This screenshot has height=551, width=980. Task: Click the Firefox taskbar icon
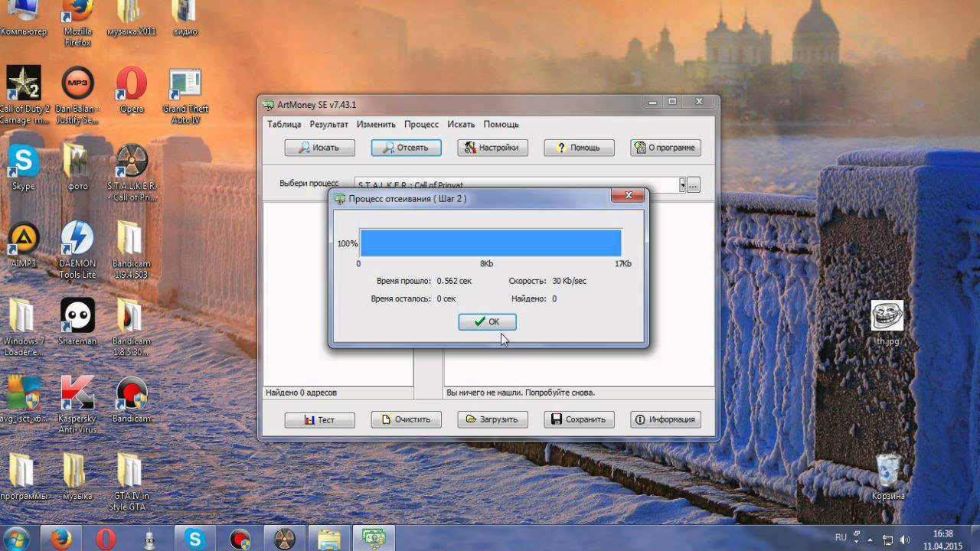60,539
